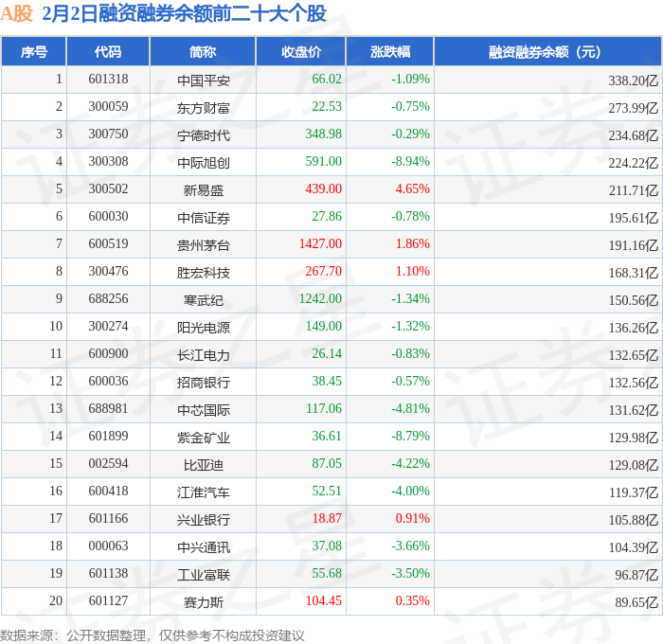Select stock name 新易盛
Viewport: 663px width, 644px height.
(x=204, y=190)
